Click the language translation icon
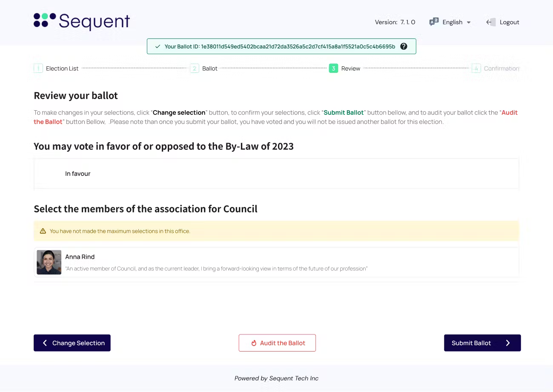 (434, 21)
